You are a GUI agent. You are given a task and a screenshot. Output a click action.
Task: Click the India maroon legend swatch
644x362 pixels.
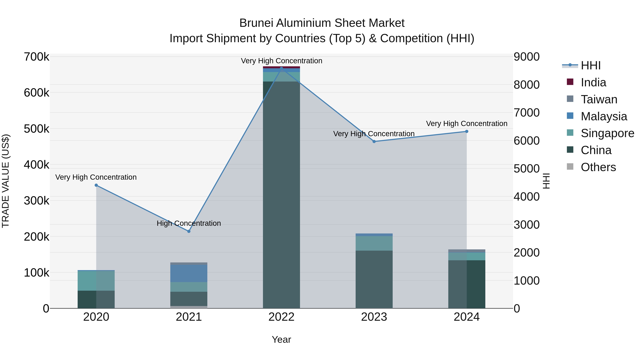pyautogui.click(x=570, y=82)
